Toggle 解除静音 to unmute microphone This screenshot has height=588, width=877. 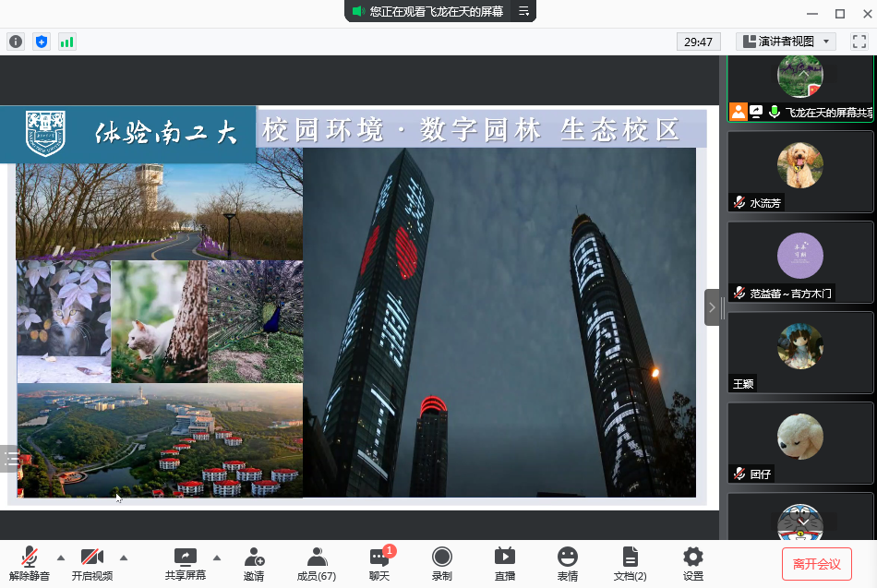coord(30,563)
